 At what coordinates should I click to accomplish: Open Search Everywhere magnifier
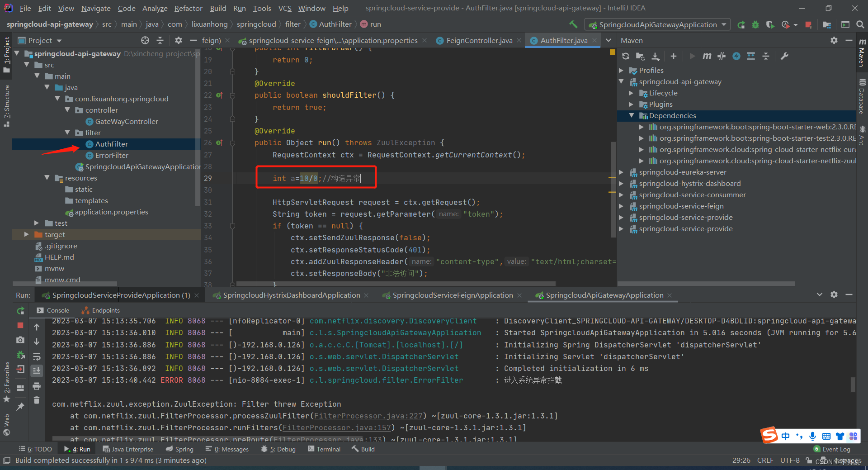click(860, 24)
